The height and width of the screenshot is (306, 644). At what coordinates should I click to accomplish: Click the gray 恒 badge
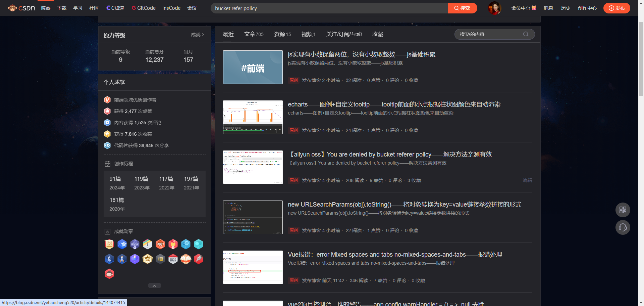160,259
